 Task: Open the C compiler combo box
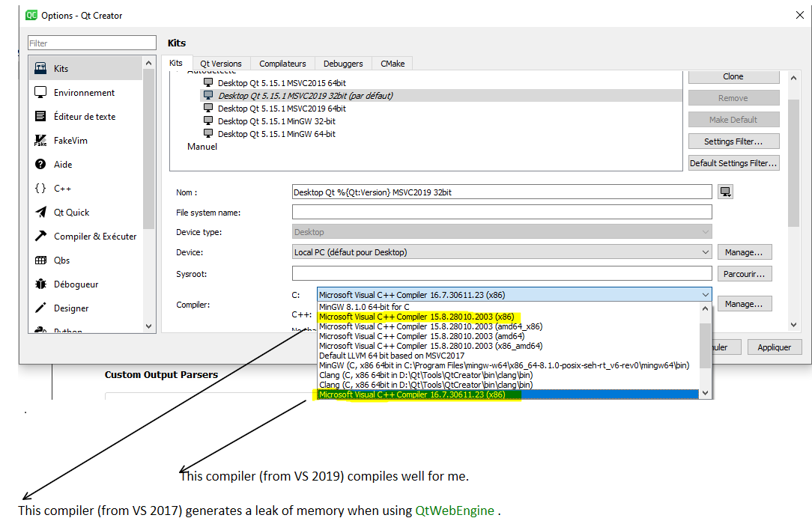(x=514, y=294)
